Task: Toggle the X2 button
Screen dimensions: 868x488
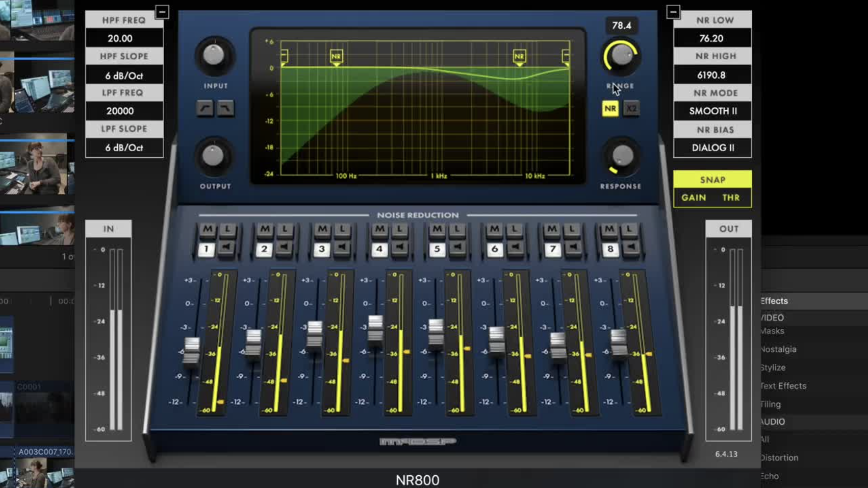Action: [631, 108]
